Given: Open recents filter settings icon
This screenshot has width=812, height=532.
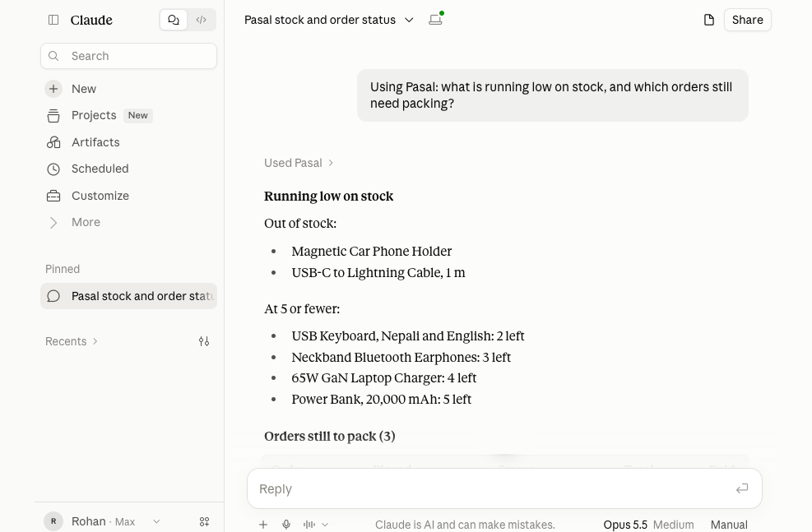Looking at the screenshot, I should 204,341.
